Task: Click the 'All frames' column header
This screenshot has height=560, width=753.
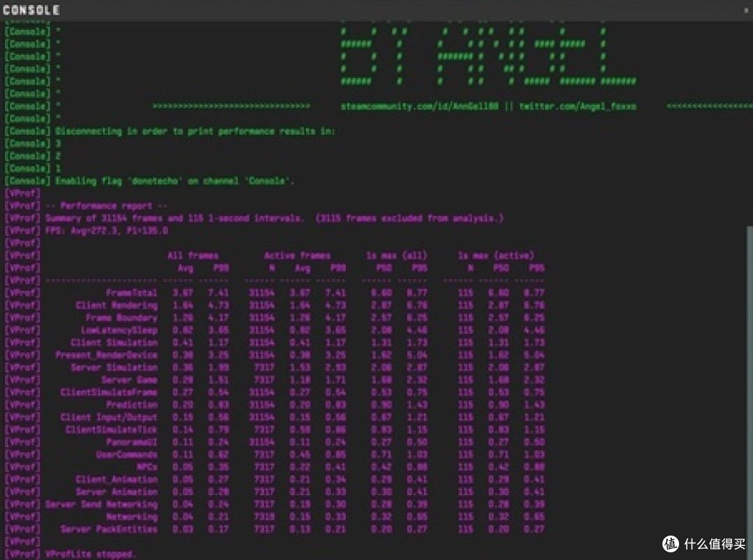Action: tap(192, 255)
